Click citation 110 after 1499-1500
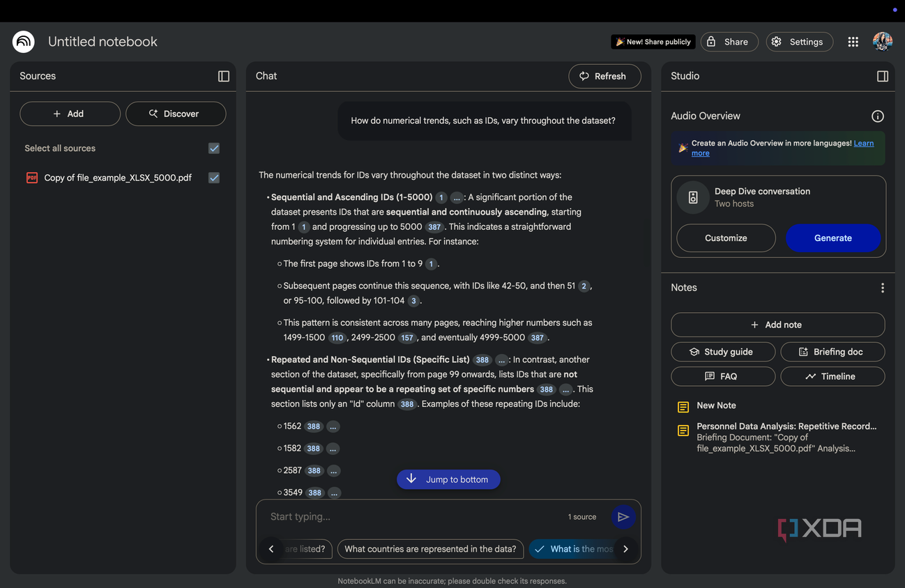905x588 pixels. coord(337,338)
